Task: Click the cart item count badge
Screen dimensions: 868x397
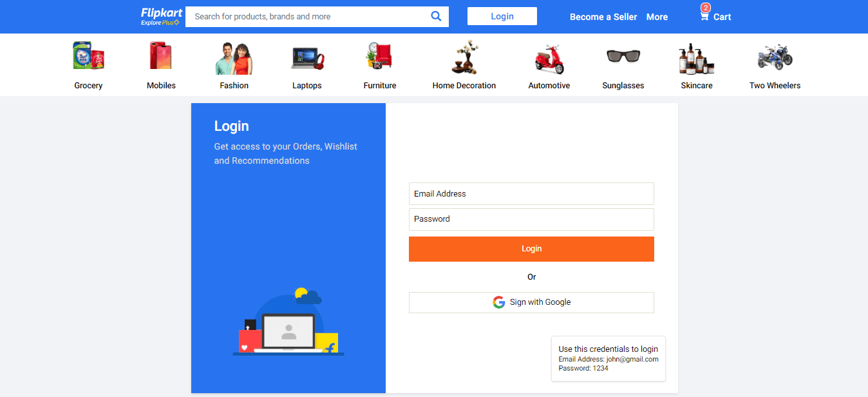Action: point(706,8)
